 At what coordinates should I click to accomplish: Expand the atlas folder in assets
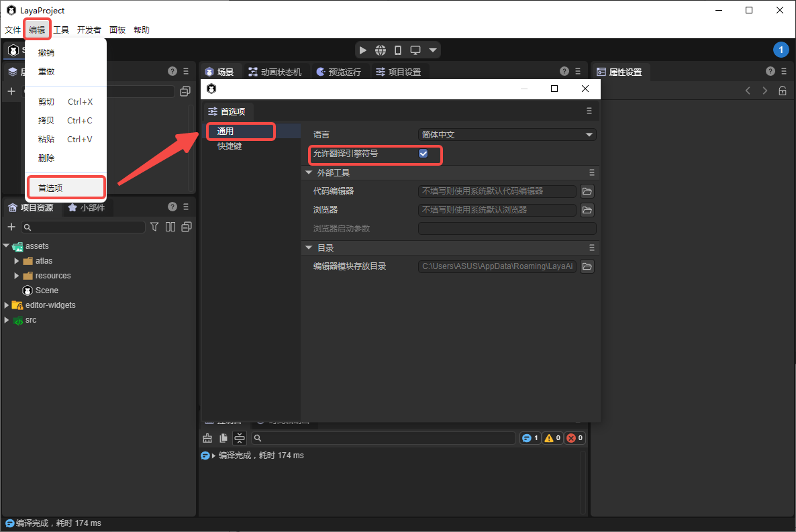coord(17,261)
